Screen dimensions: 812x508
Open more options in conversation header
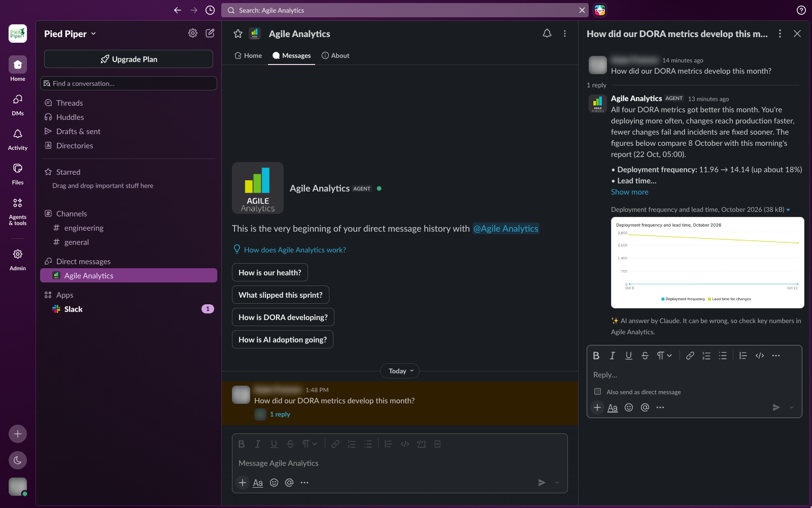(565, 34)
